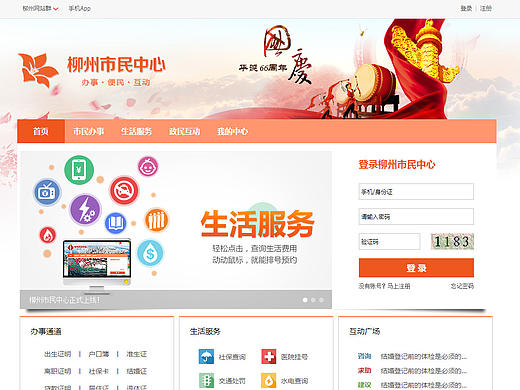Open the 社保查询 text link

(x=232, y=357)
